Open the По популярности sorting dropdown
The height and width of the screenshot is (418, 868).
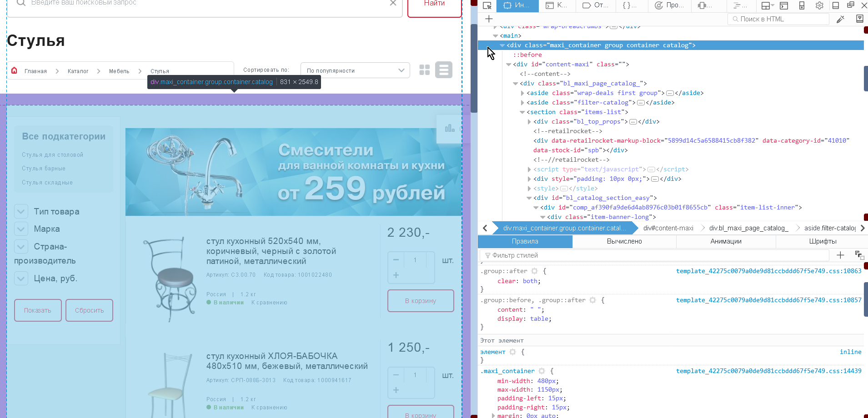(355, 70)
